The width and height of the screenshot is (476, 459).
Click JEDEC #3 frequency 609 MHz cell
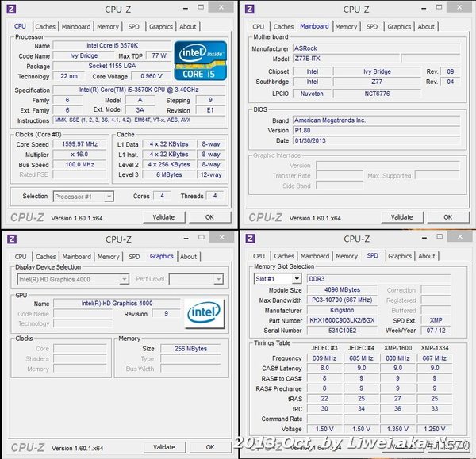point(324,358)
